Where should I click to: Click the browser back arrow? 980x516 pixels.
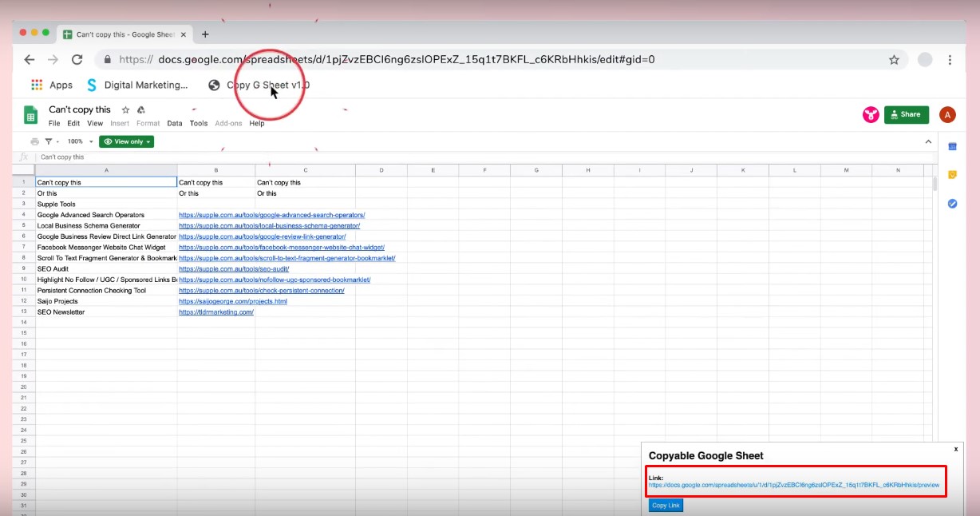pyautogui.click(x=30, y=59)
